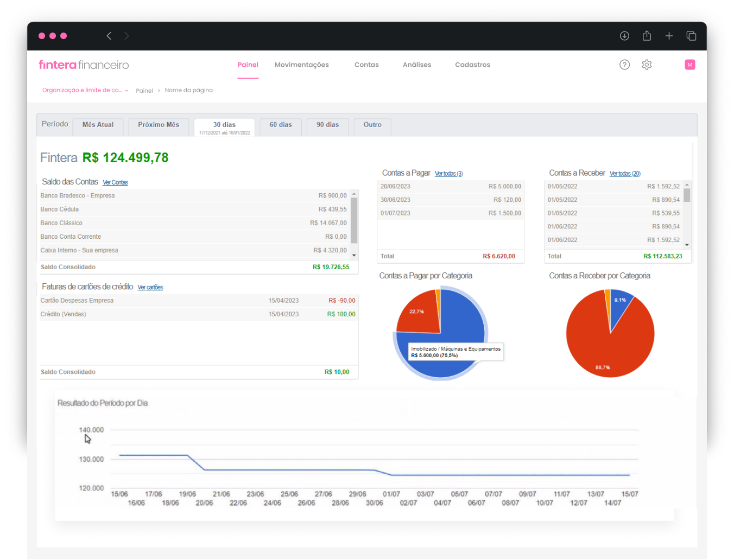Select the 90 dias period tab
This screenshot has height=560, width=734.
pyautogui.click(x=328, y=126)
